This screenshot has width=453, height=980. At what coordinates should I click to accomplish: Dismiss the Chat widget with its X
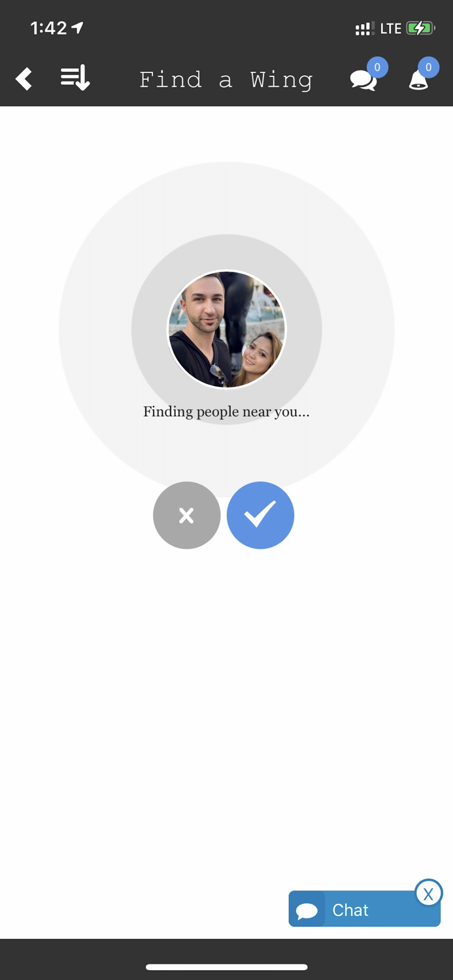coord(428,894)
